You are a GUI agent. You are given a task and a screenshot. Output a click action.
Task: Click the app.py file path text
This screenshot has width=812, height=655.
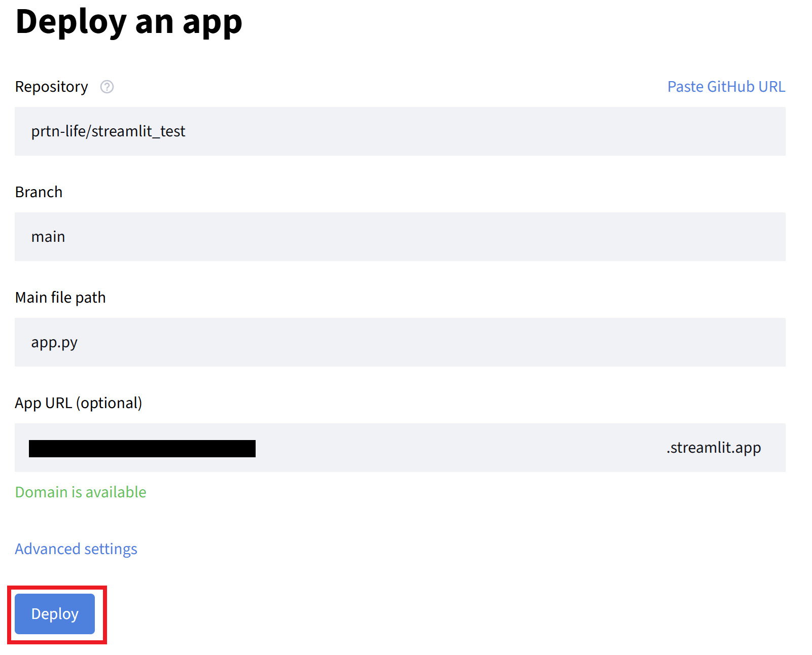(x=54, y=343)
